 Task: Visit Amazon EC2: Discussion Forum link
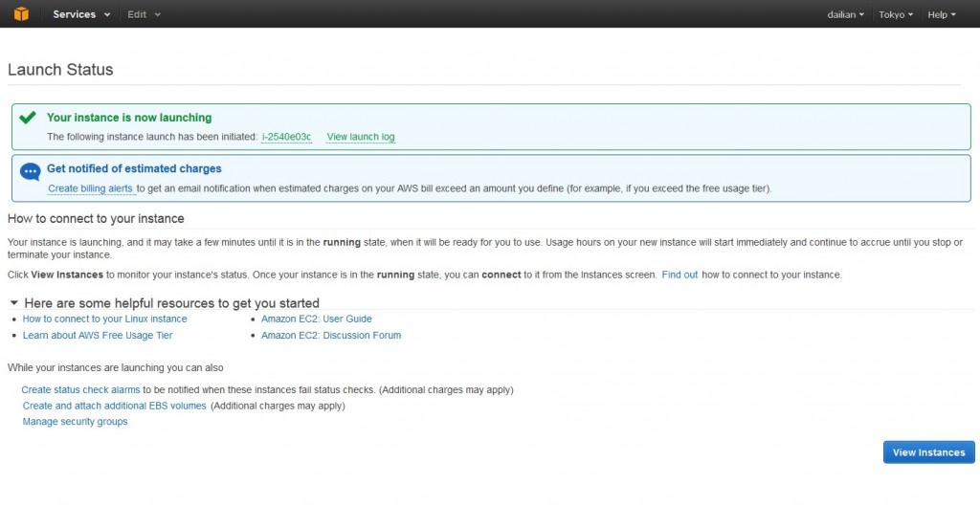pyautogui.click(x=330, y=336)
